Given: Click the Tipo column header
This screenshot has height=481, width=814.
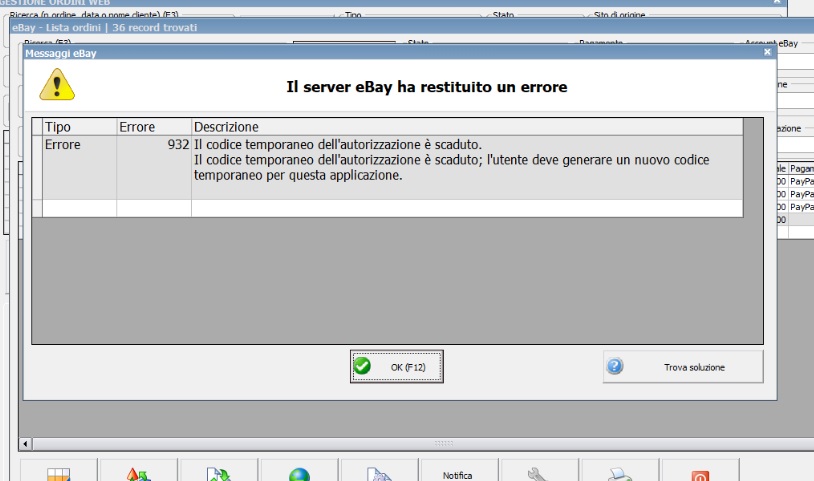Looking at the screenshot, I should click(x=79, y=127).
